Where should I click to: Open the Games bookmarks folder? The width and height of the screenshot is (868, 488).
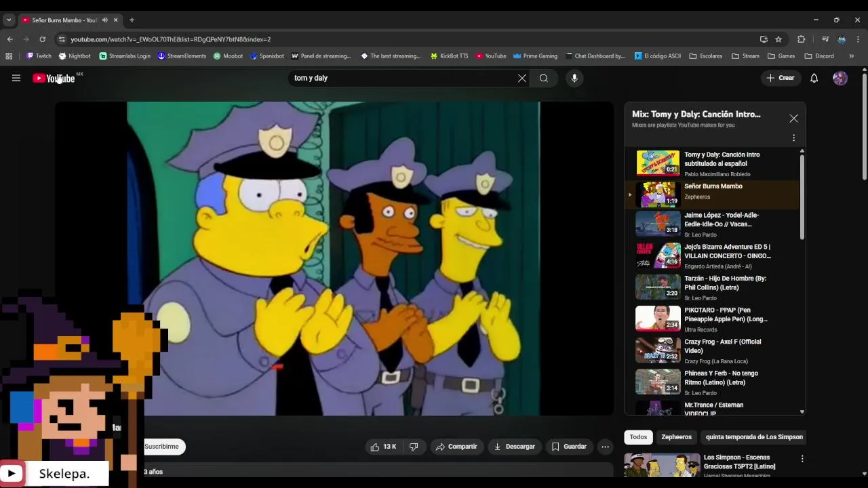(781, 56)
